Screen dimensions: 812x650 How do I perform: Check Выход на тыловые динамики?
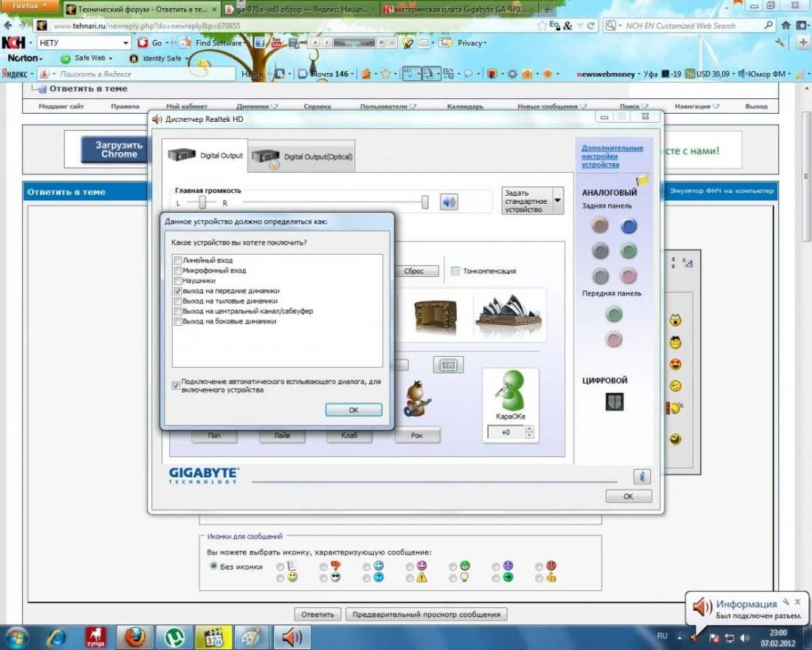tap(178, 301)
